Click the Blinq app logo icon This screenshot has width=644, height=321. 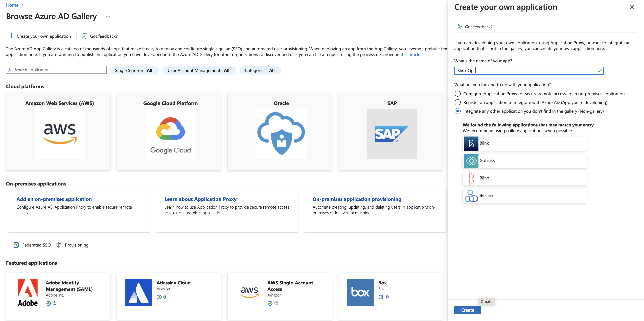pos(471,178)
